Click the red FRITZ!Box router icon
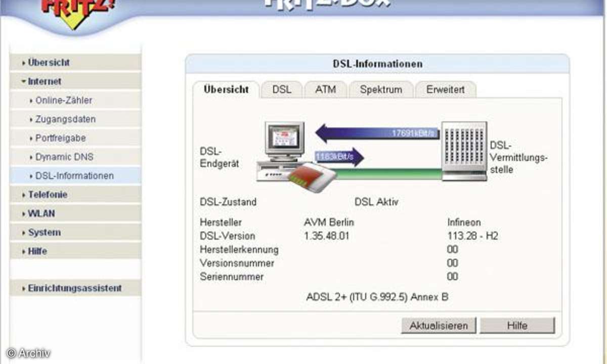Viewport: 607px width, 364px height. [x=313, y=177]
